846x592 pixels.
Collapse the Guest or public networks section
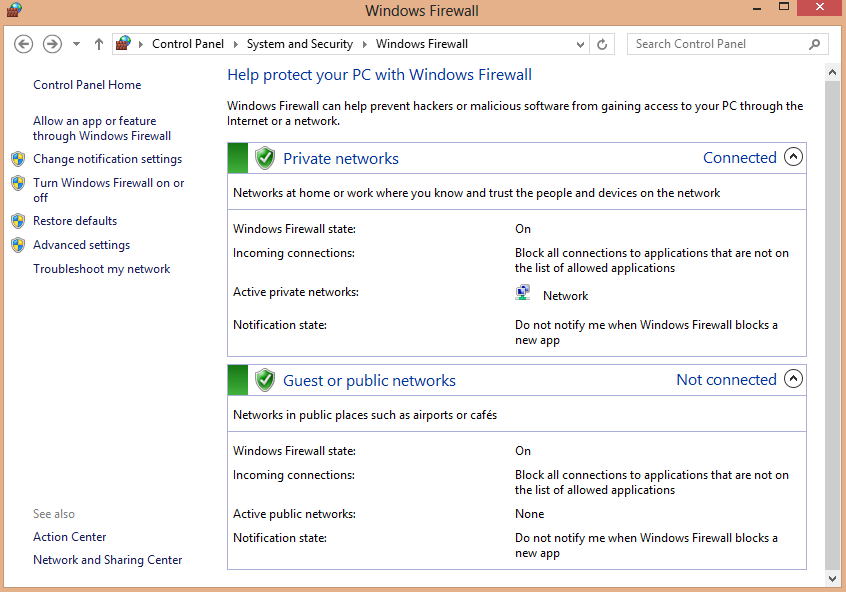(x=793, y=379)
